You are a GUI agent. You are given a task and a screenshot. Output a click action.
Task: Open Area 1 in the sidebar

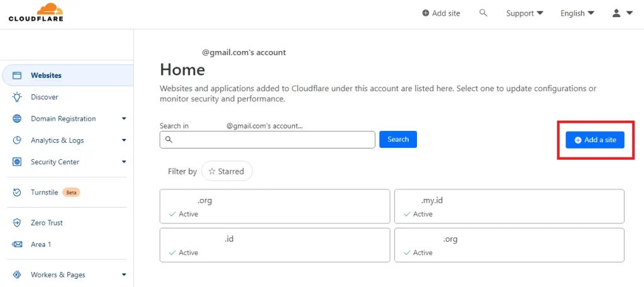click(x=41, y=244)
